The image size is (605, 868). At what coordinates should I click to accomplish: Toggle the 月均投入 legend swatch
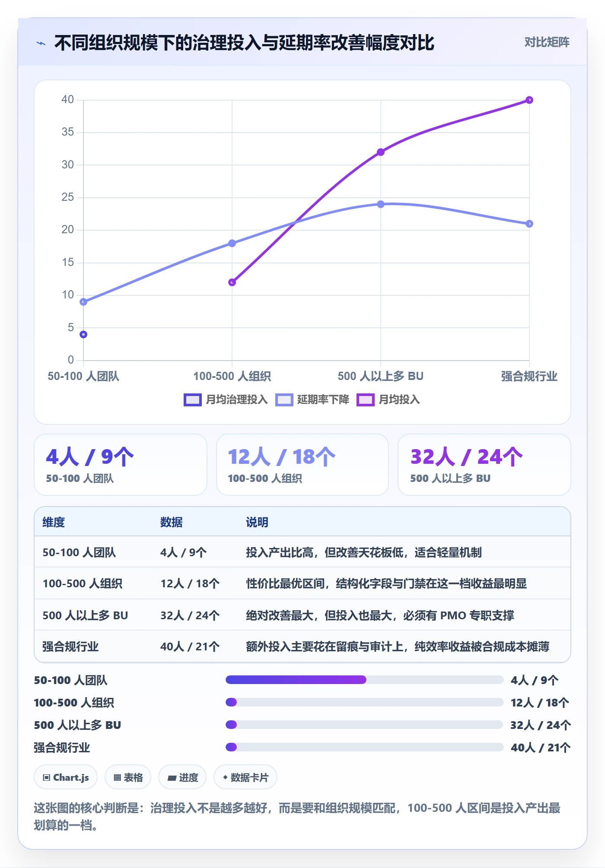coord(365,400)
